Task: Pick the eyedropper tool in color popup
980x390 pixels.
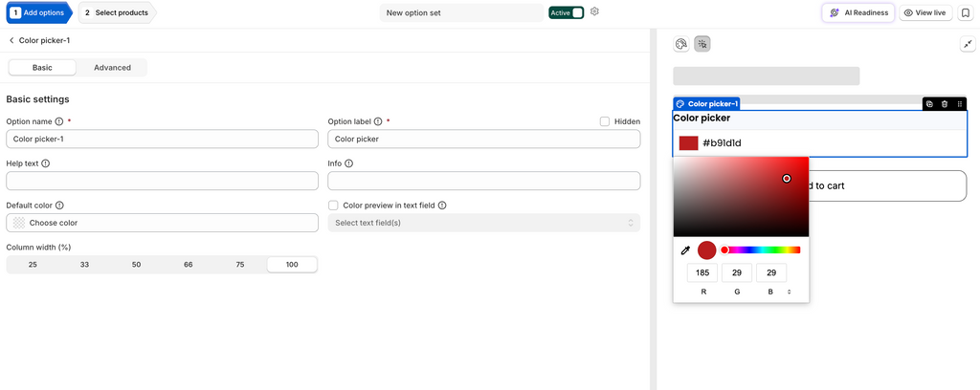Action: [x=685, y=250]
